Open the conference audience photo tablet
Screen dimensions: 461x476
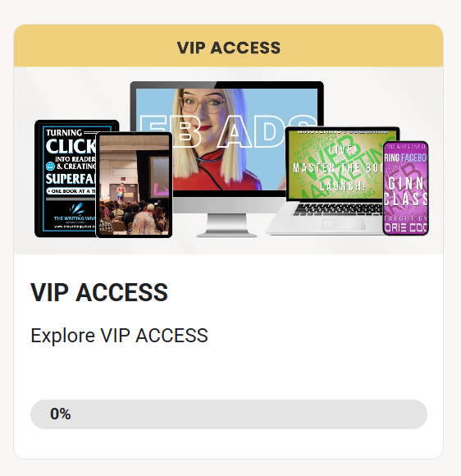(x=135, y=185)
